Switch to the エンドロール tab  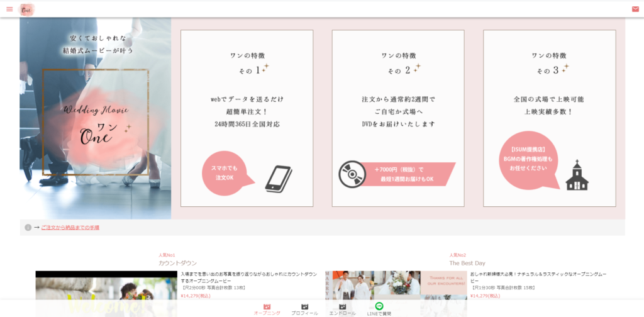(x=342, y=309)
